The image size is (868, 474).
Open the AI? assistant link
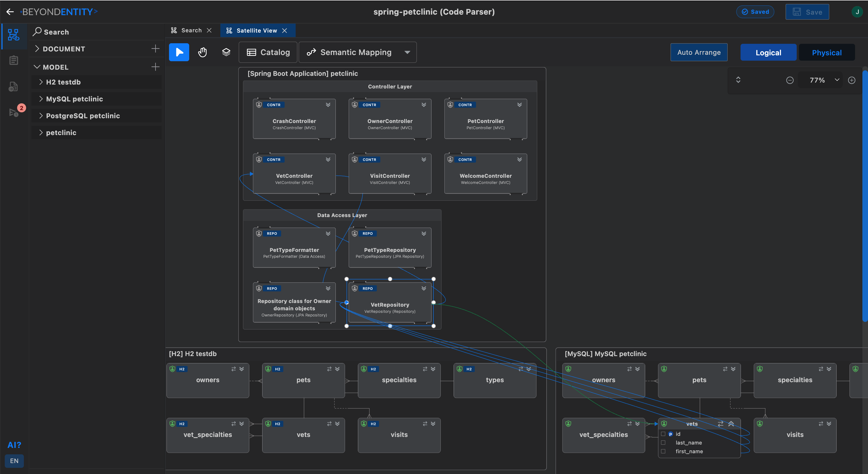(x=14, y=445)
